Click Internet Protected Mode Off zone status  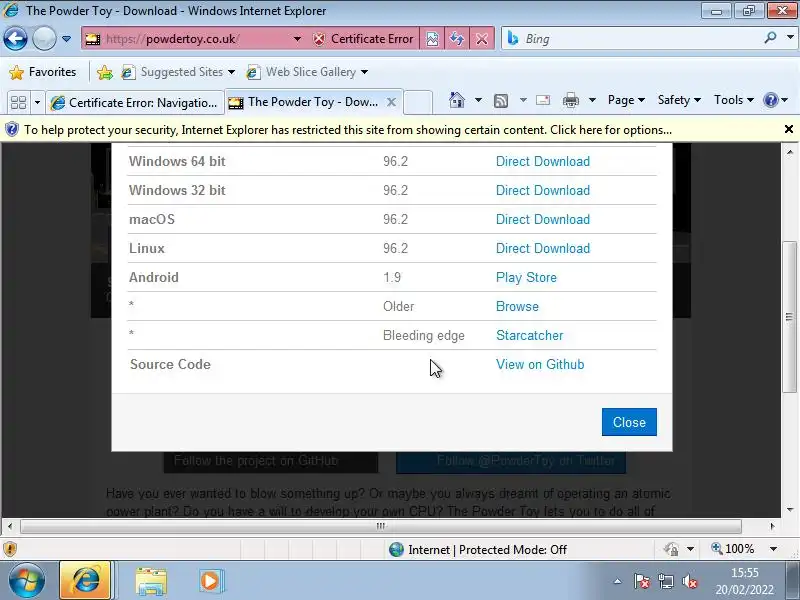pyautogui.click(x=478, y=549)
